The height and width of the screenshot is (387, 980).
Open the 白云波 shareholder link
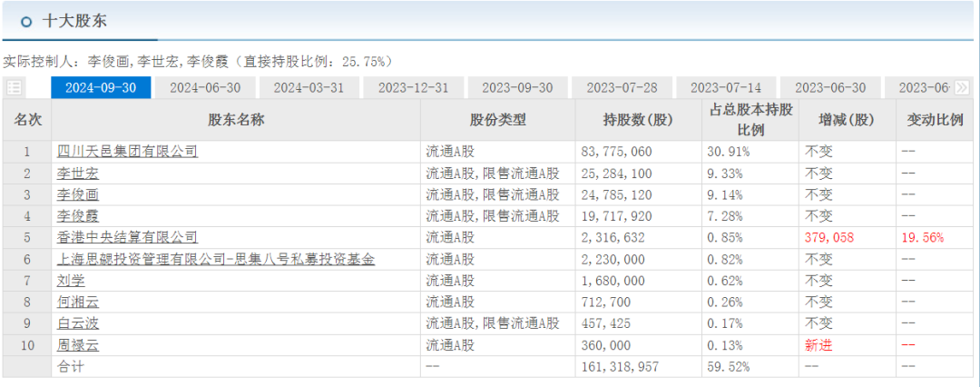pyautogui.click(x=77, y=323)
